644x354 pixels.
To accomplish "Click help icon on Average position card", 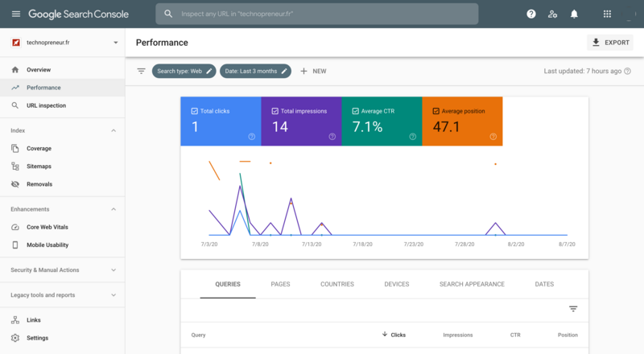I will [493, 137].
